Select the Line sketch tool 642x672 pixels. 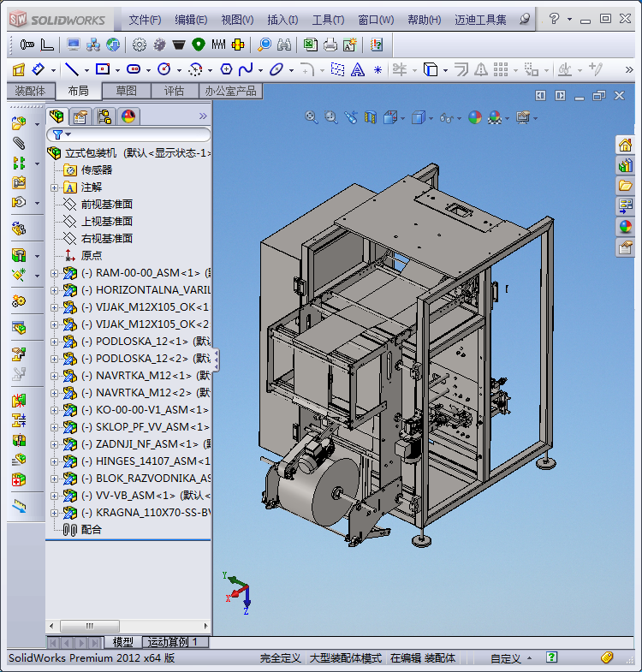click(71, 69)
